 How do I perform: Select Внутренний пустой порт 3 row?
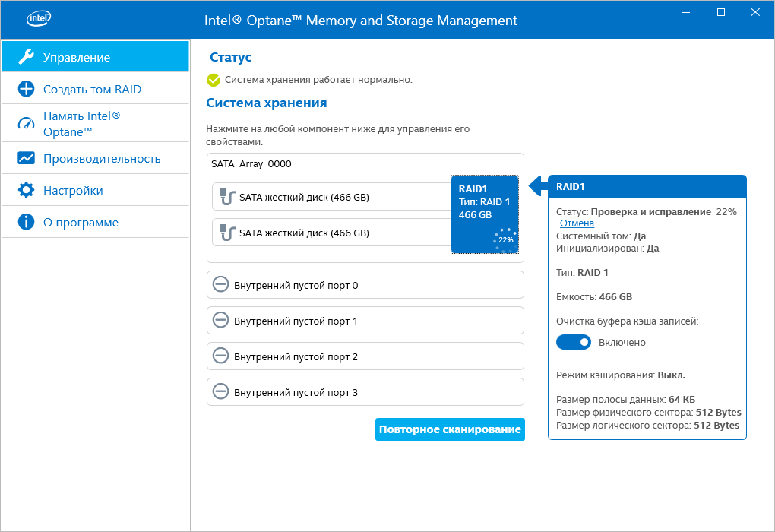point(365,392)
